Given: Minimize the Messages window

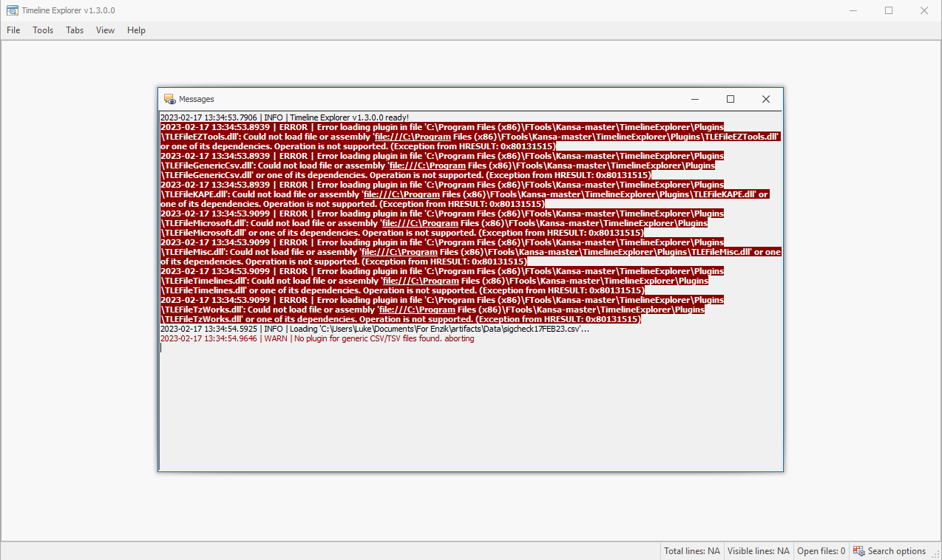Looking at the screenshot, I should [x=694, y=99].
